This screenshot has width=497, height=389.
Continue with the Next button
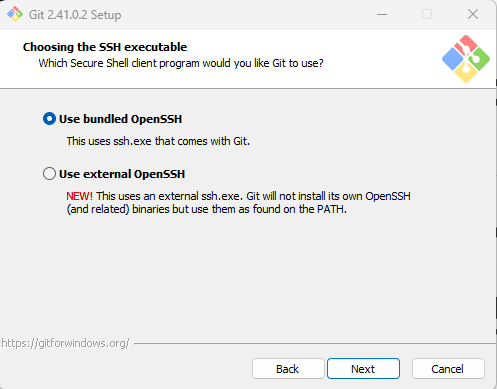(x=363, y=369)
